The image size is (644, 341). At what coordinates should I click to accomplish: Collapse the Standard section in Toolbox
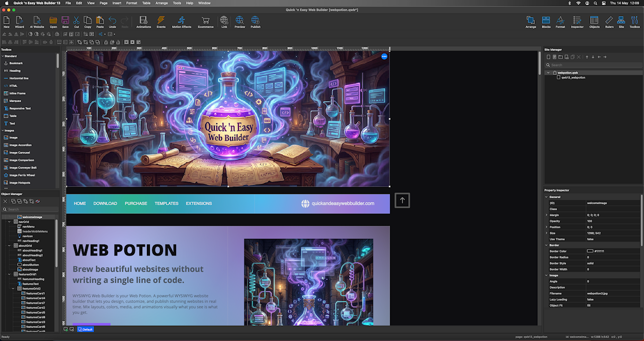2,56
